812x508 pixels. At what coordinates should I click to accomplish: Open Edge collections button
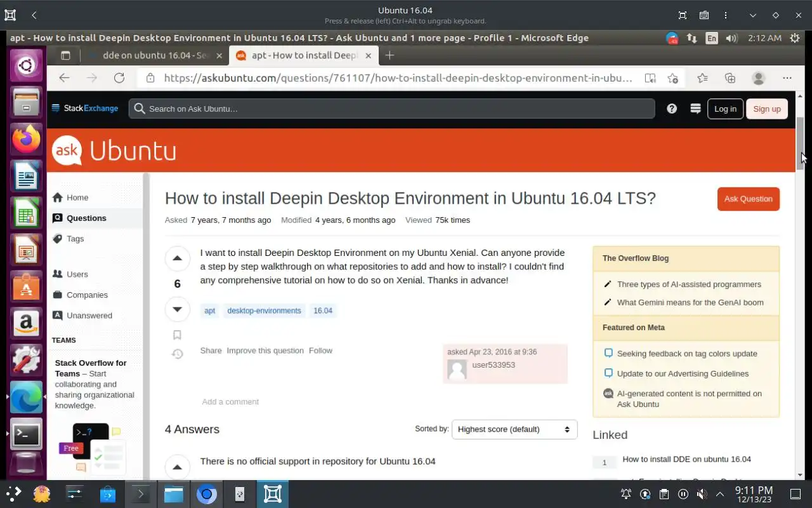point(730,78)
